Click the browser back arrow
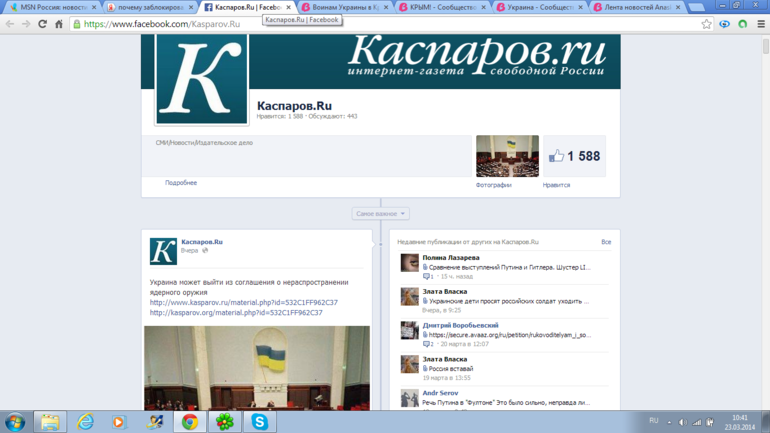Image resolution: width=770 pixels, height=433 pixels. 10,24
